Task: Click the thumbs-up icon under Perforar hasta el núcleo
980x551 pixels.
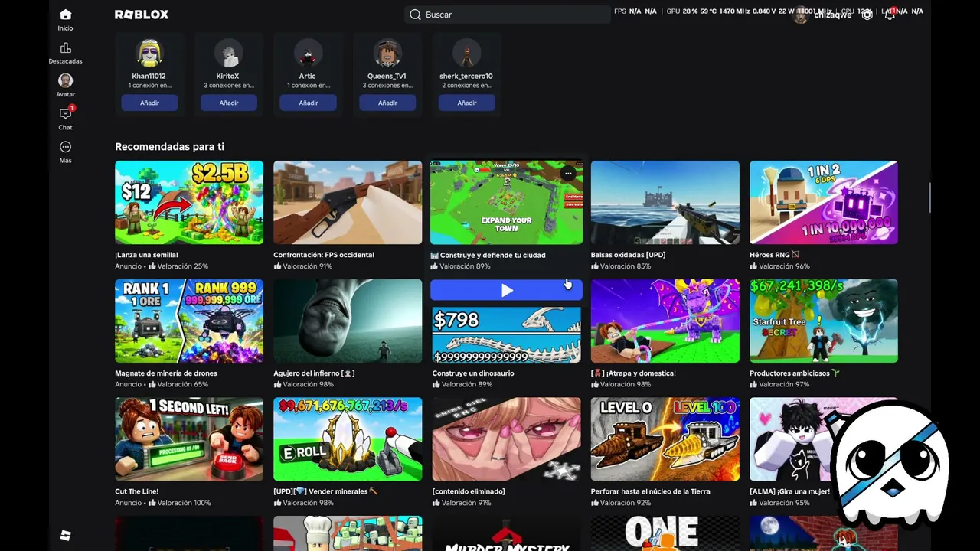Action: [x=595, y=503]
